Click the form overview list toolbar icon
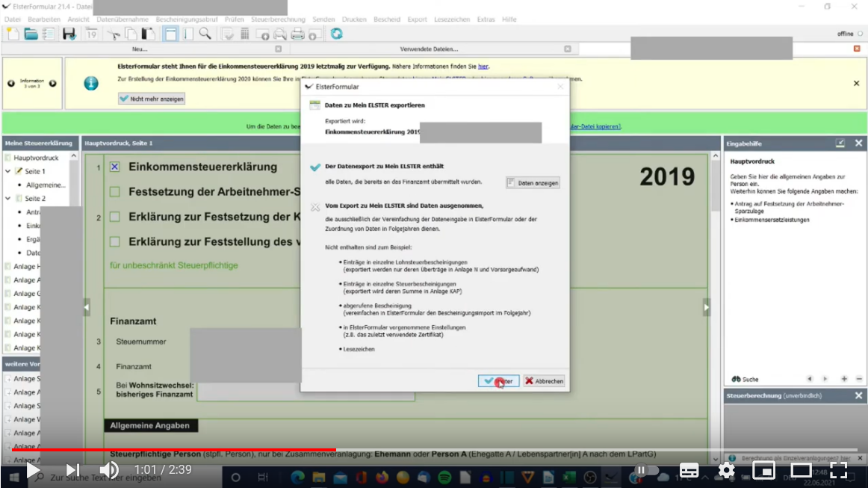 point(49,34)
